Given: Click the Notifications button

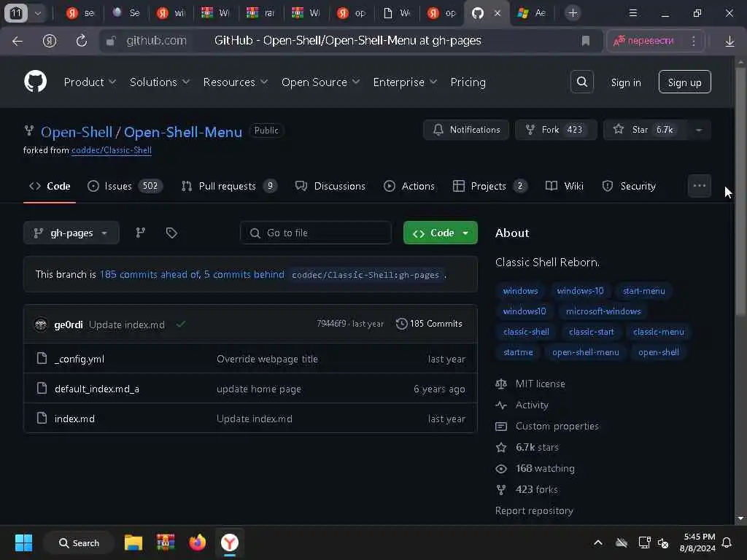Looking at the screenshot, I should point(466,130).
